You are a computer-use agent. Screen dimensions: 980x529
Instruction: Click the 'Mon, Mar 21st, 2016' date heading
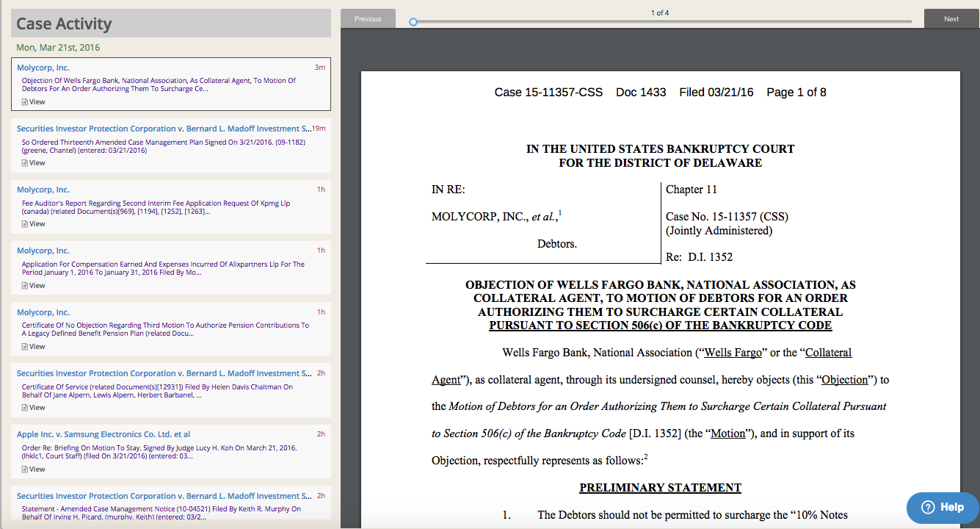coord(58,48)
